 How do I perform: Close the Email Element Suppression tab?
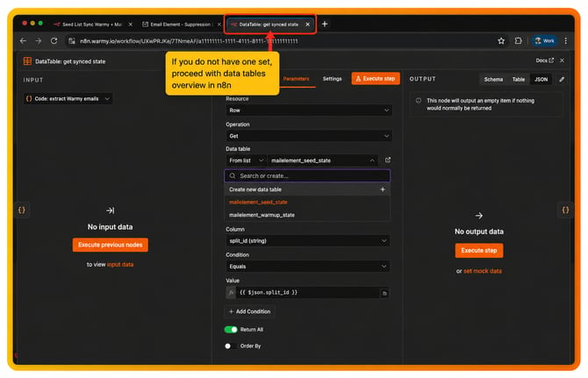[219, 25]
